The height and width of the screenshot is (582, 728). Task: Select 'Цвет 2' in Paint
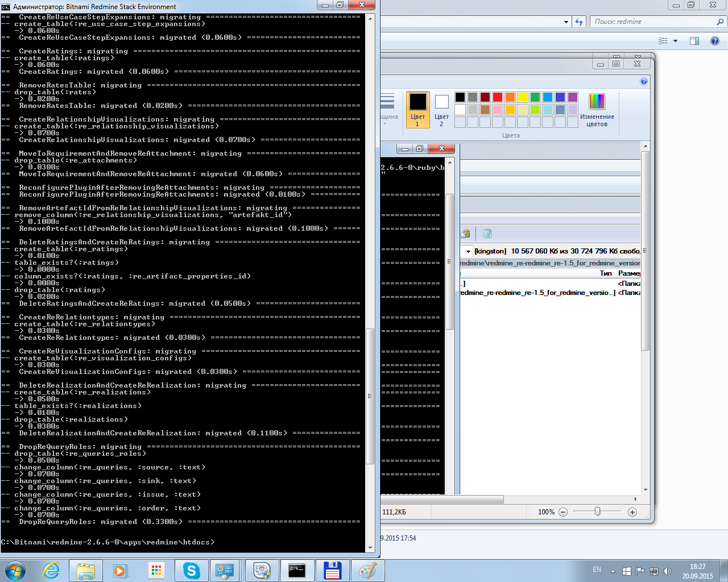coord(441,110)
